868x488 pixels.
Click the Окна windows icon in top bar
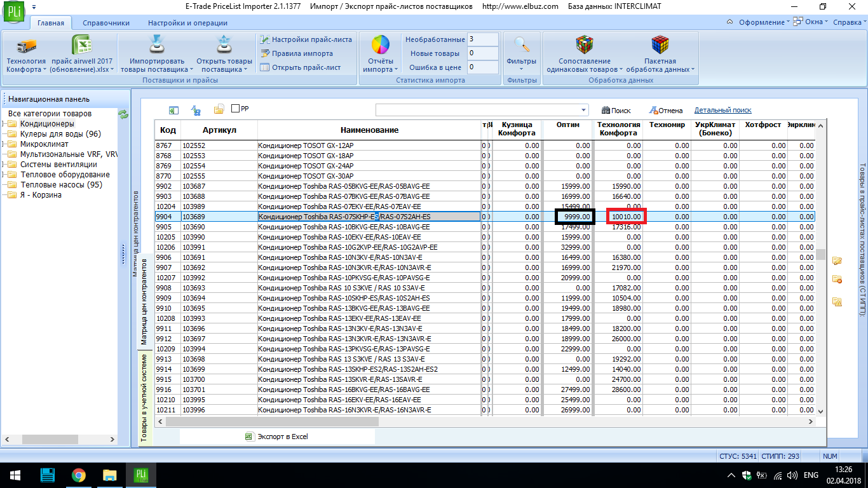798,22
